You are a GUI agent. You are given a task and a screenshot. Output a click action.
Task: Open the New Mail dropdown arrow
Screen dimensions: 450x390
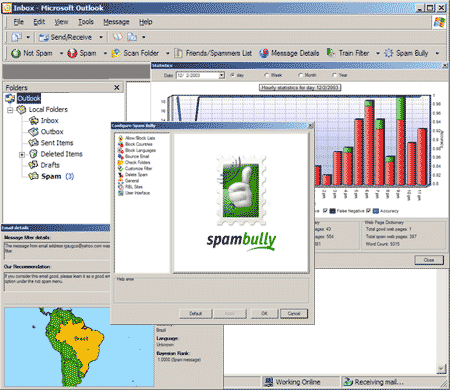28,37
